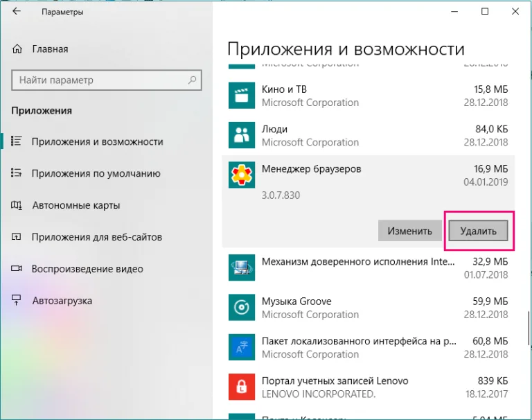Click the search magnifier icon

[x=192, y=80]
